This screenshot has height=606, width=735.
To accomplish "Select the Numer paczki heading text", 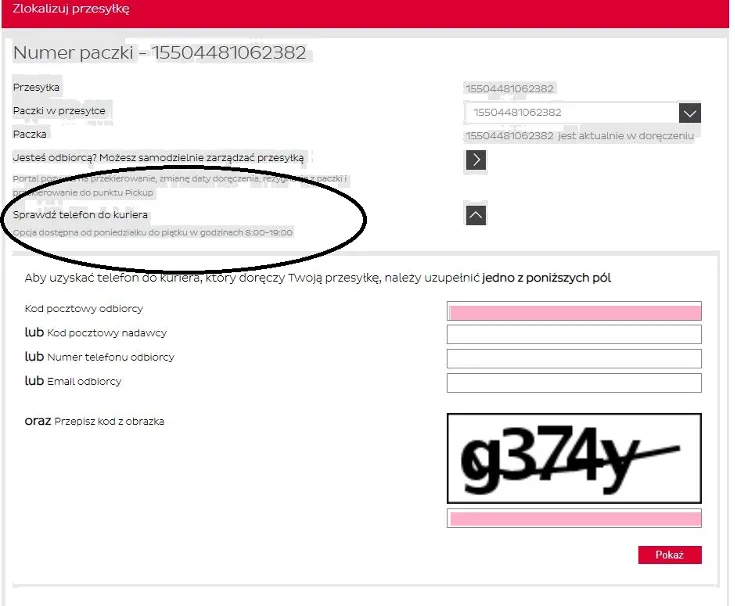I will click(159, 52).
